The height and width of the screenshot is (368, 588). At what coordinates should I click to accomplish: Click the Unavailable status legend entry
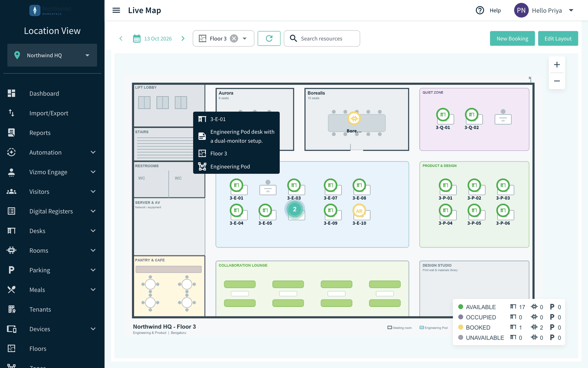481,337
